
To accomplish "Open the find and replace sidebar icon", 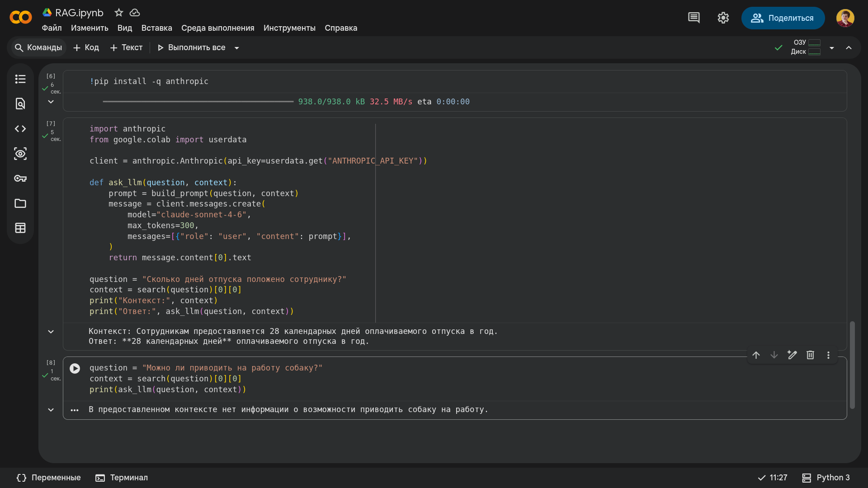I will pos(20,104).
